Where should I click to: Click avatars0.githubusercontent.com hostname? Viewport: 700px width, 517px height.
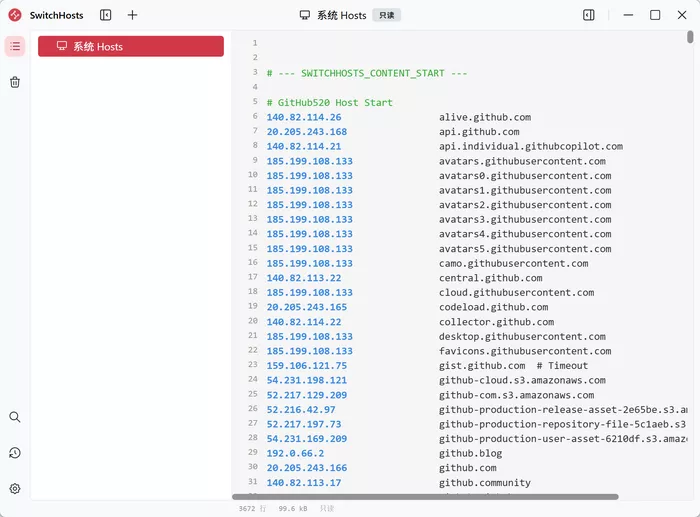click(525, 176)
